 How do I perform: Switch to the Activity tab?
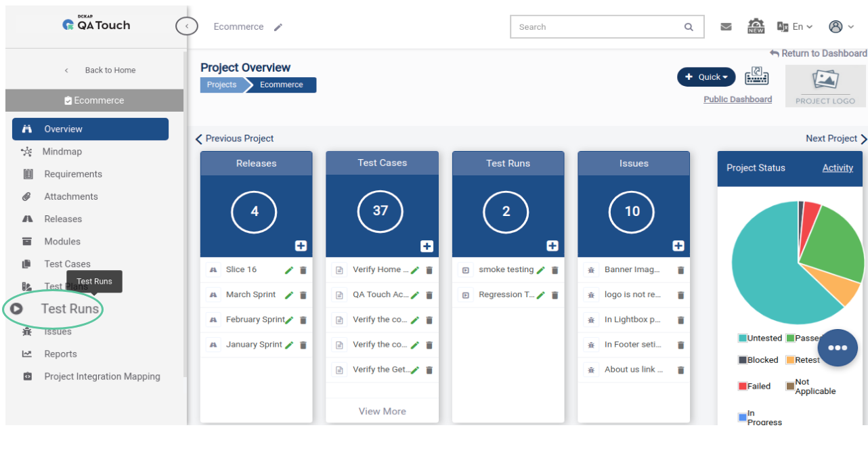838,168
